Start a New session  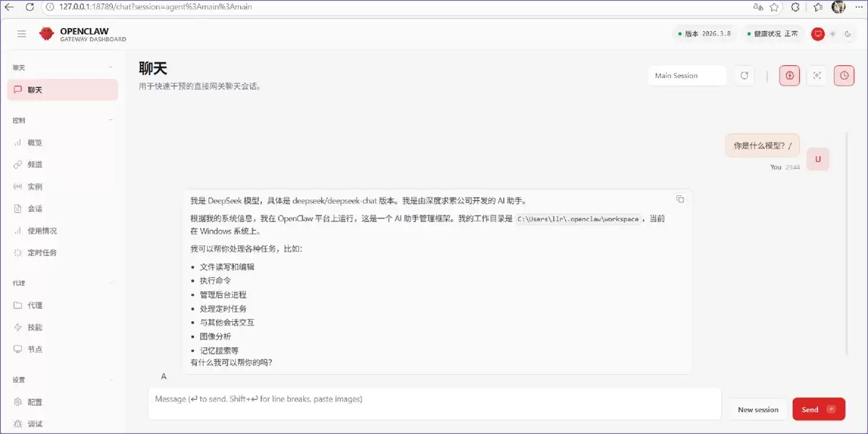coord(758,409)
